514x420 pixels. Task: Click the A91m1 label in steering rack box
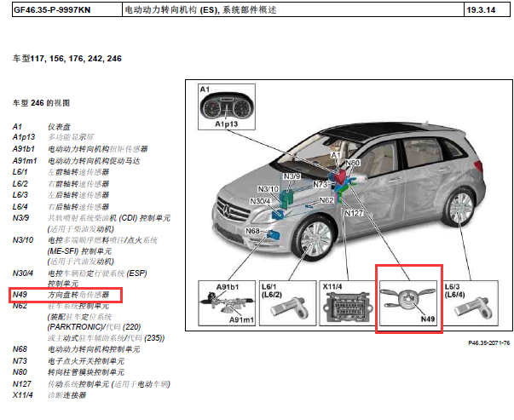coord(241,319)
